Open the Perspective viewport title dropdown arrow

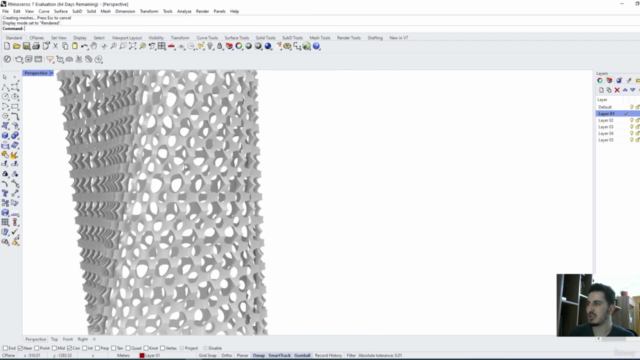click(51, 73)
